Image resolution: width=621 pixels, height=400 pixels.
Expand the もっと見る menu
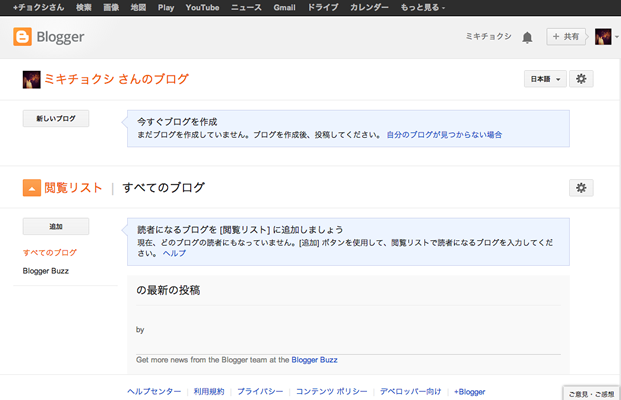click(x=423, y=8)
